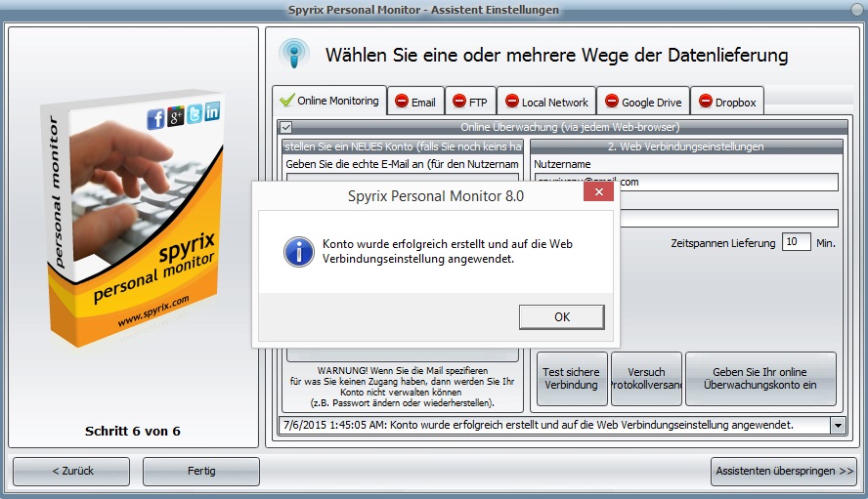868x499 pixels.
Task: Switch to the Online Monitoring tab
Action: [330, 101]
